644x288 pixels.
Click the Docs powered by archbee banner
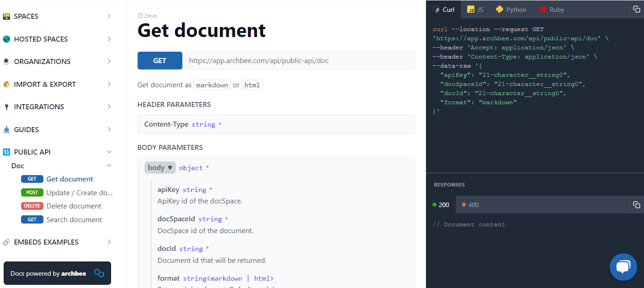coord(57,273)
